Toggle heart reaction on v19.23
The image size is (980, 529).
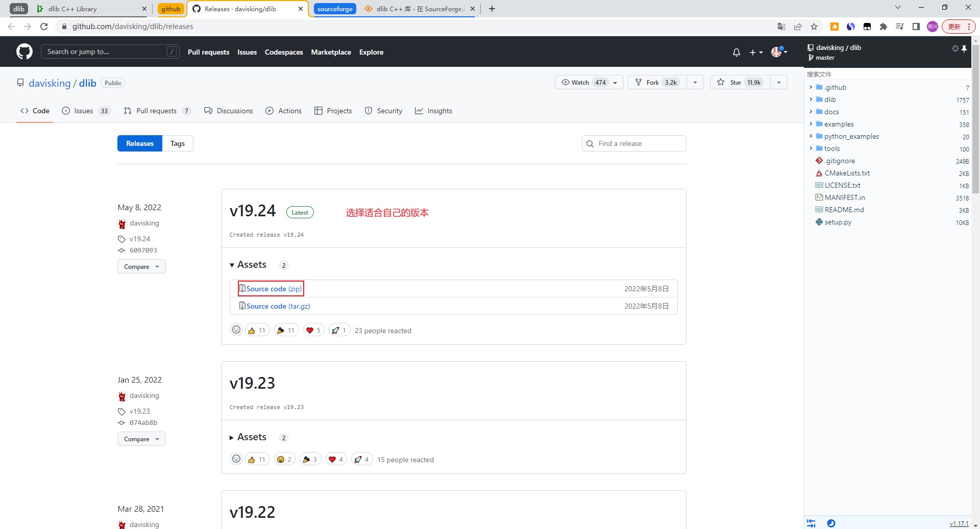(x=336, y=459)
